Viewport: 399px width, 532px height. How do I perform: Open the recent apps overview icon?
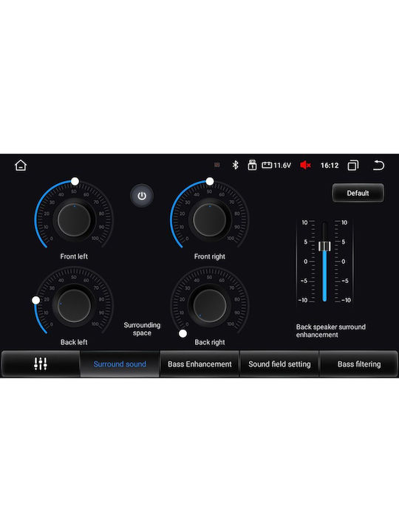(x=353, y=166)
